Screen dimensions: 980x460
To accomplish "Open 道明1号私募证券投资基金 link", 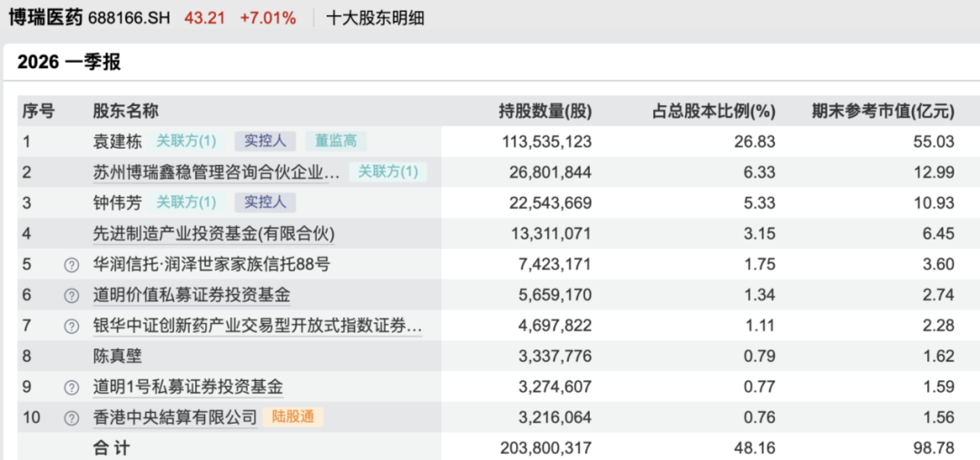I will 188,387.
